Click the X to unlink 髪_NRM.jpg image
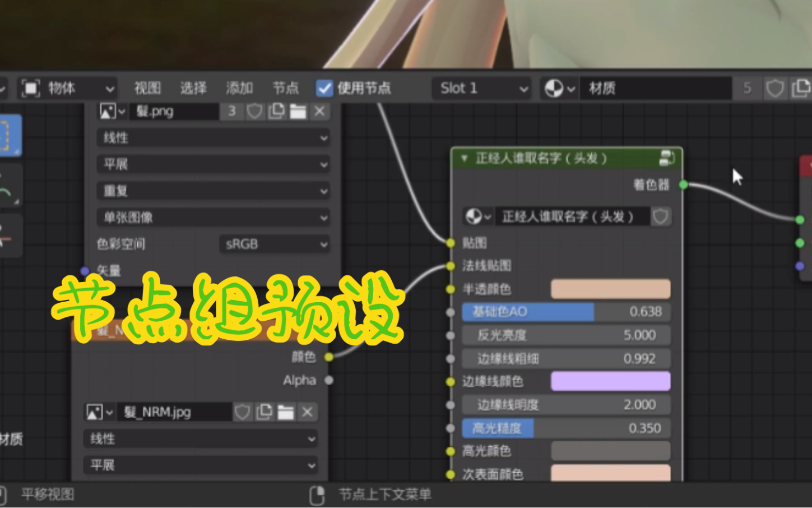812x508 pixels. click(307, 412)
